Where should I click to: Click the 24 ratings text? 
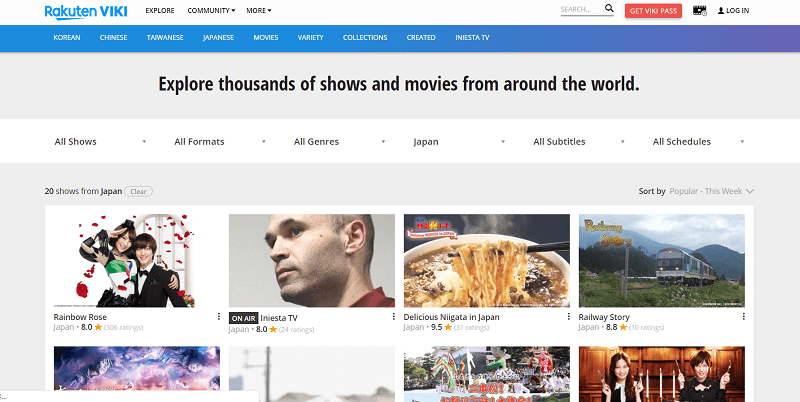296,330
